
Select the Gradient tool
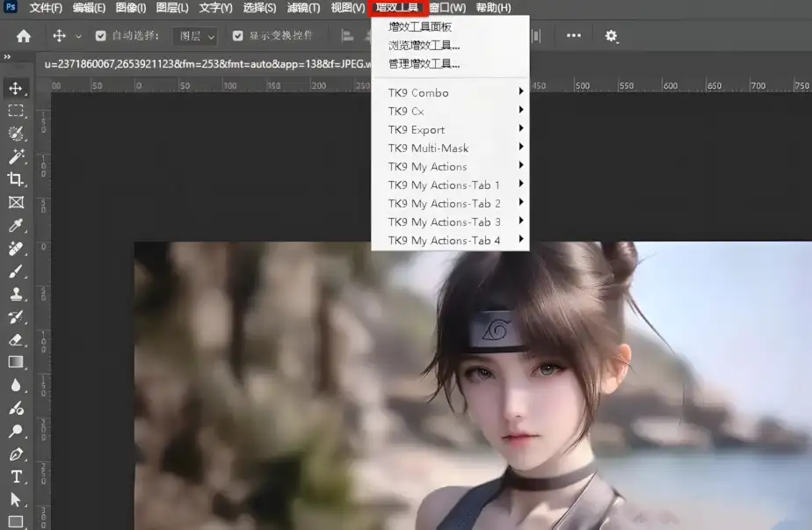tap(16, 362)
